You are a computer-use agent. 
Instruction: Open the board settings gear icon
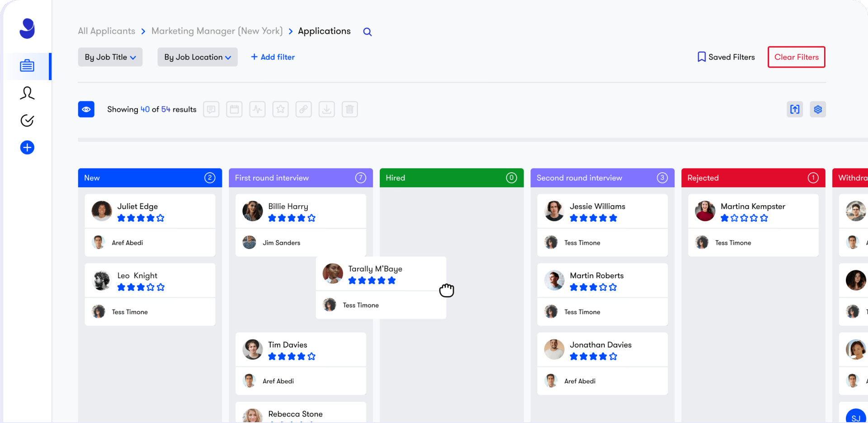(x=818, y=109)
